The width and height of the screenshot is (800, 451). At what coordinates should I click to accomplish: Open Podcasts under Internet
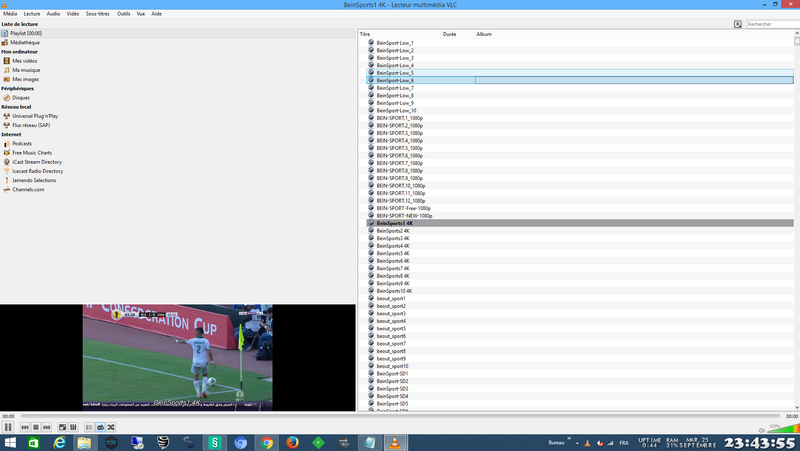point(22,143)
